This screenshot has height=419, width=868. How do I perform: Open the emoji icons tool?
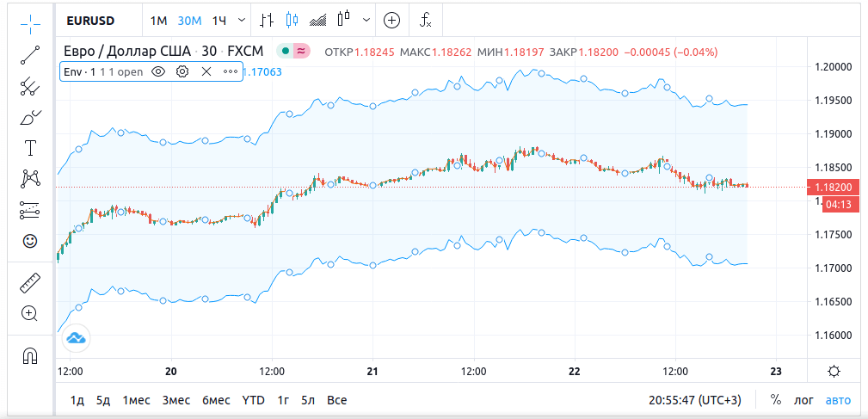click(x=30, y=241)
